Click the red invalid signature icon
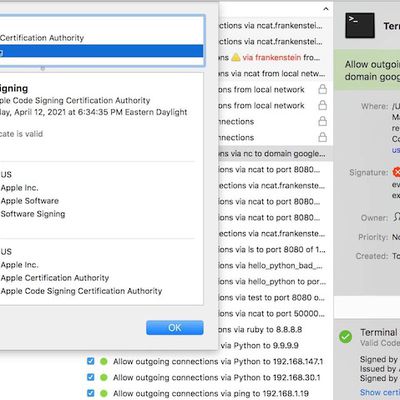 397,172
